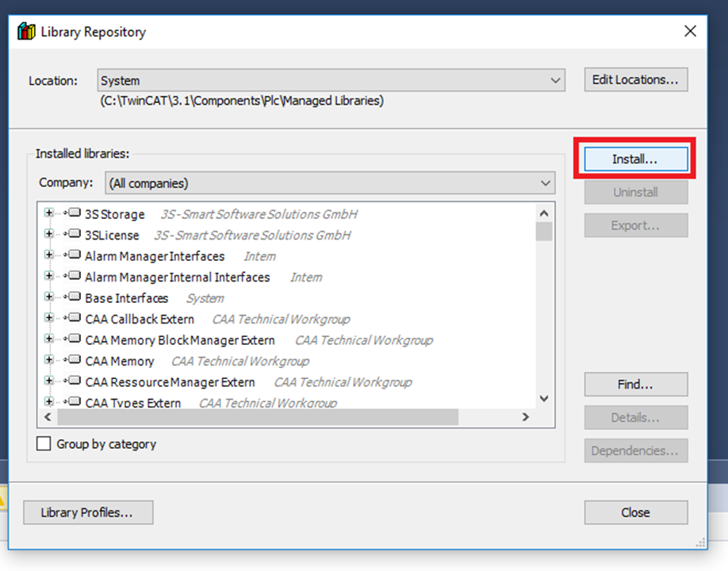Click the Library Repository books icon in title bar
Screen dimensions: 728x571
tap(26, 32)
